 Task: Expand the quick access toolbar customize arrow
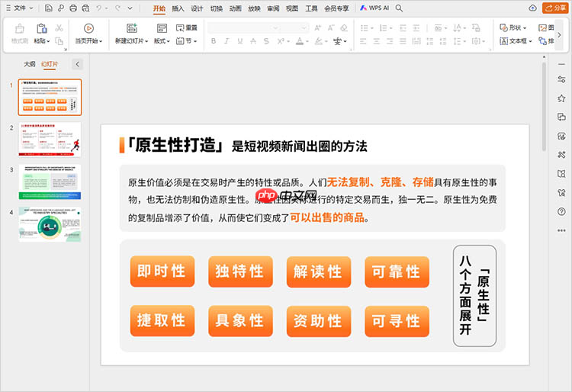[x=130, y=8]
